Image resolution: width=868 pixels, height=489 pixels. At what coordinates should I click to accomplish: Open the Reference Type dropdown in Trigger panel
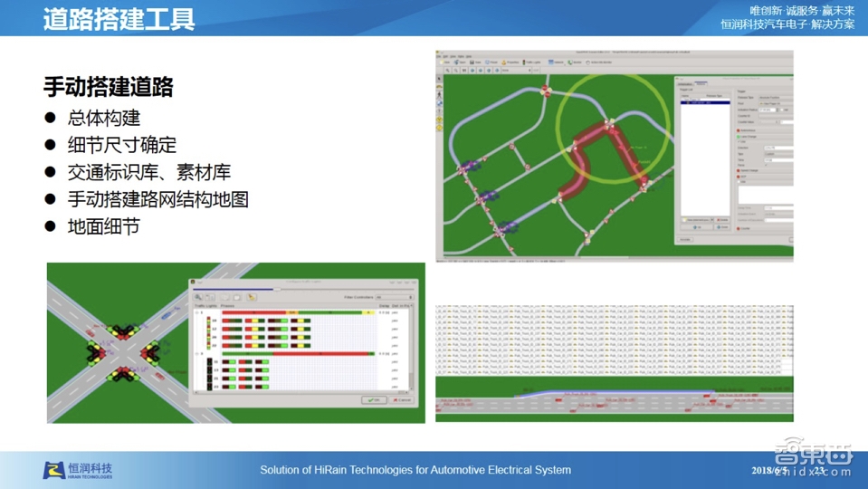coord(777,98)
